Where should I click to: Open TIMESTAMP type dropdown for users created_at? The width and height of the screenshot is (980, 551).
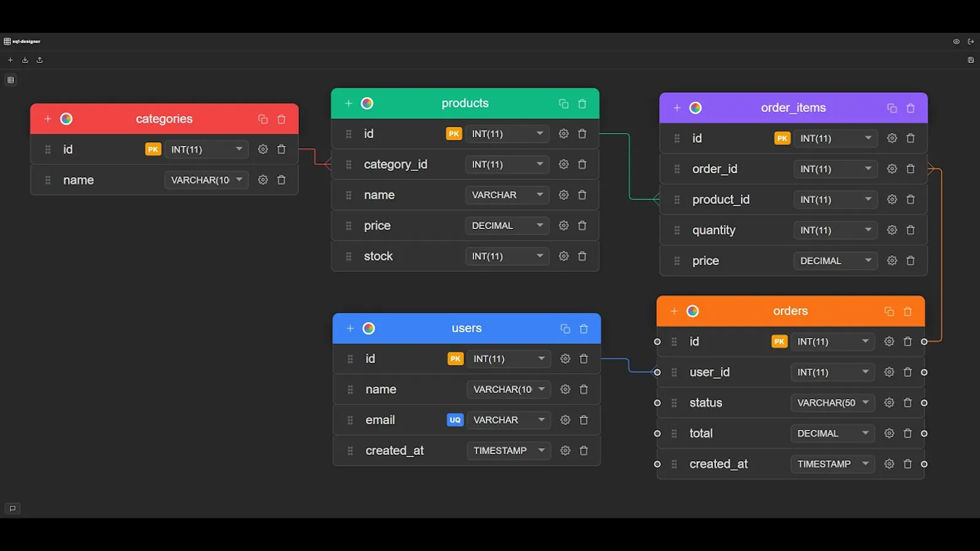pyautogui.click(x=509, y=451)
